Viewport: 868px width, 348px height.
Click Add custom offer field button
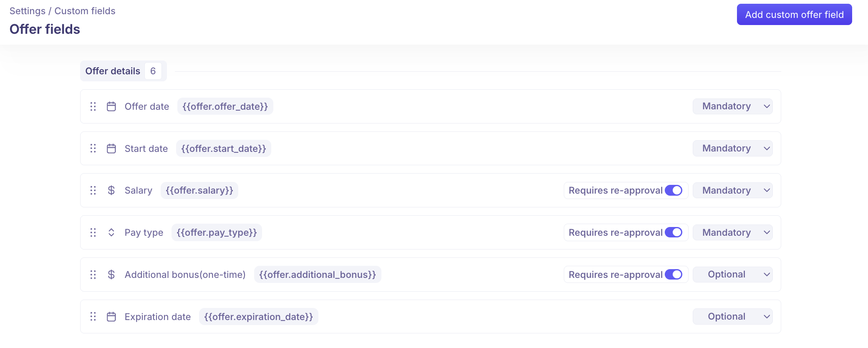tap(795, 15)
